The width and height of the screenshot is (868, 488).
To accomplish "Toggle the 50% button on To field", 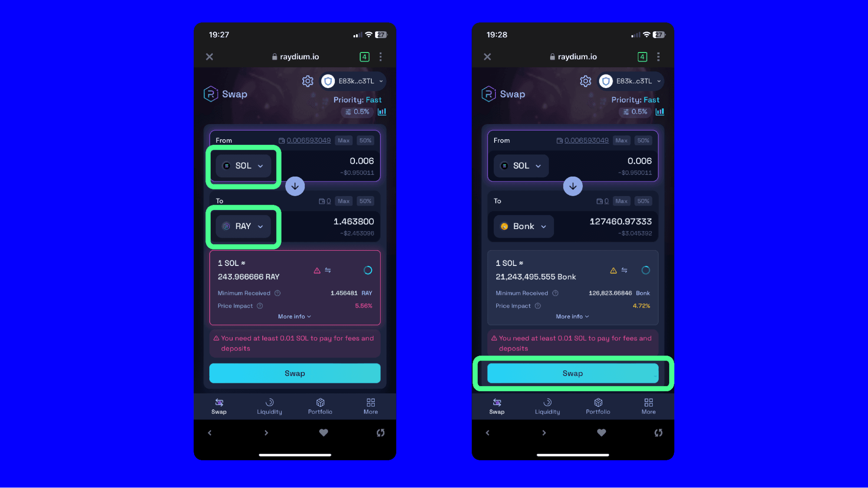I will (x=366, y=201).
